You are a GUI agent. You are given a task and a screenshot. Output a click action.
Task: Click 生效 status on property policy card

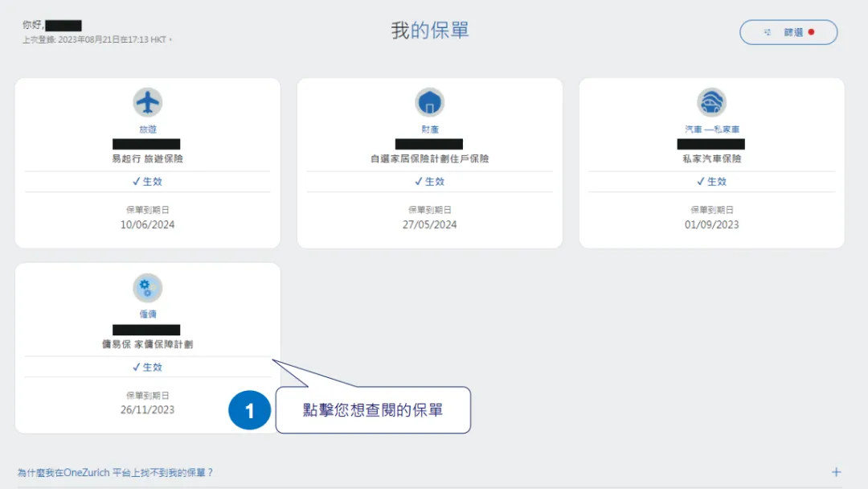coord(429,181)
